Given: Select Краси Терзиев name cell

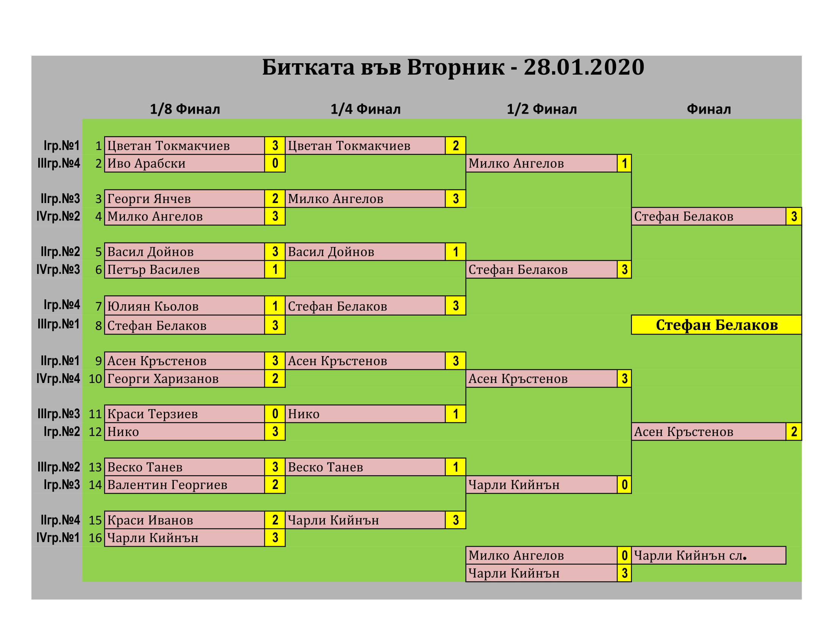Looking at the screenshot, I should point(184,414).
